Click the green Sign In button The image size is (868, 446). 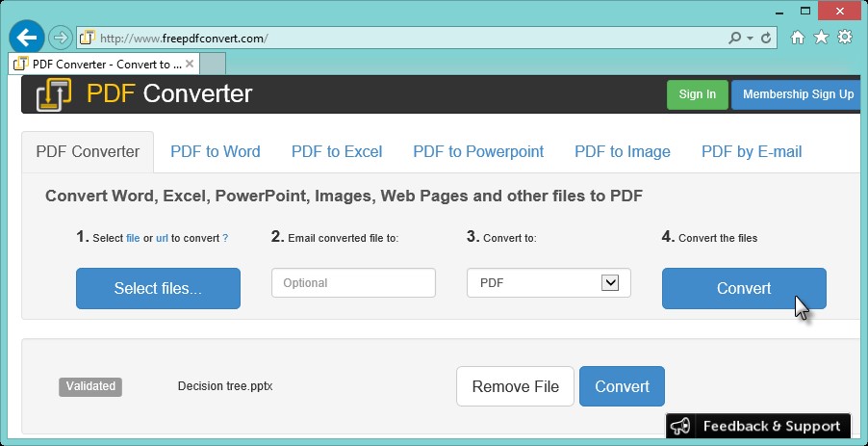(697, 94)
